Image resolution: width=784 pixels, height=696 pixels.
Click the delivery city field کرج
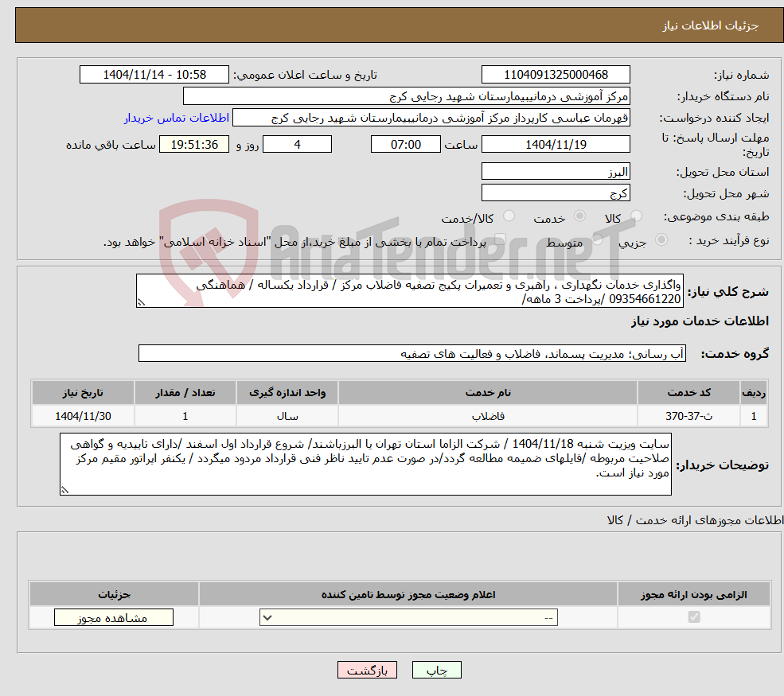(x=556, y=192)
